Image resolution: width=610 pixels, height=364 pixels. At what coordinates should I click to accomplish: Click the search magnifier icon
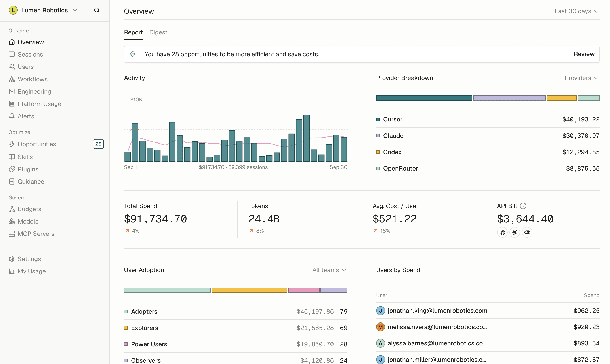[x=97, y=10]
